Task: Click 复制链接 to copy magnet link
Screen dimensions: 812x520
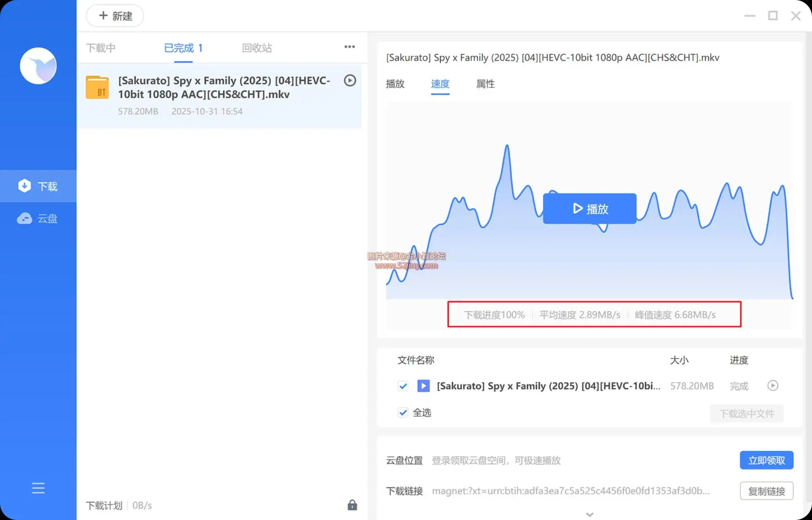Action: click(766, 491)
